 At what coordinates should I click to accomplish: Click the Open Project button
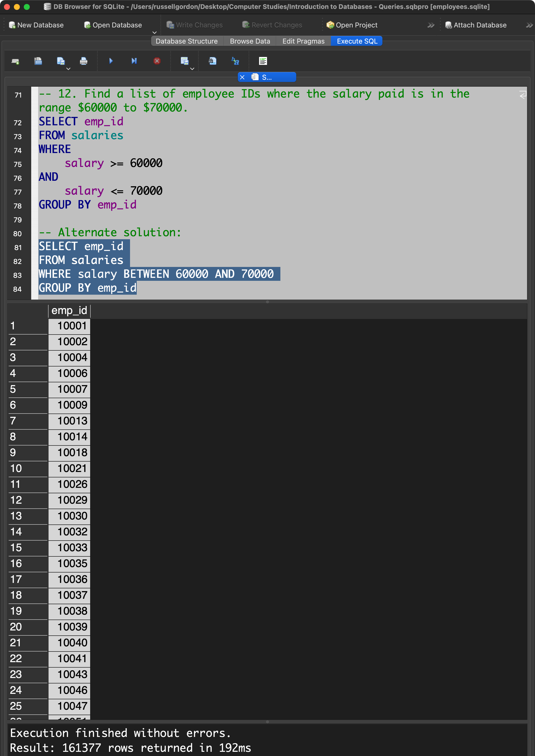click(352, 25)
